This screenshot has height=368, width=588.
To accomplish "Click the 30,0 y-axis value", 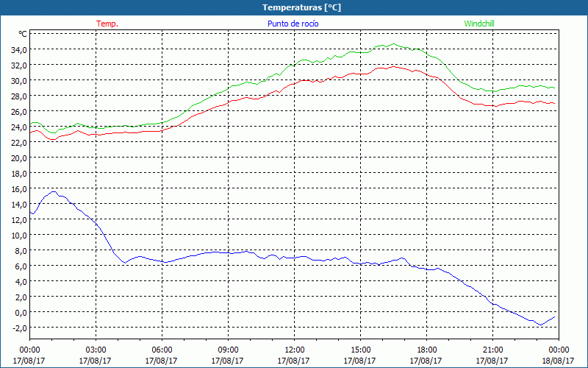I will point(19,80).
